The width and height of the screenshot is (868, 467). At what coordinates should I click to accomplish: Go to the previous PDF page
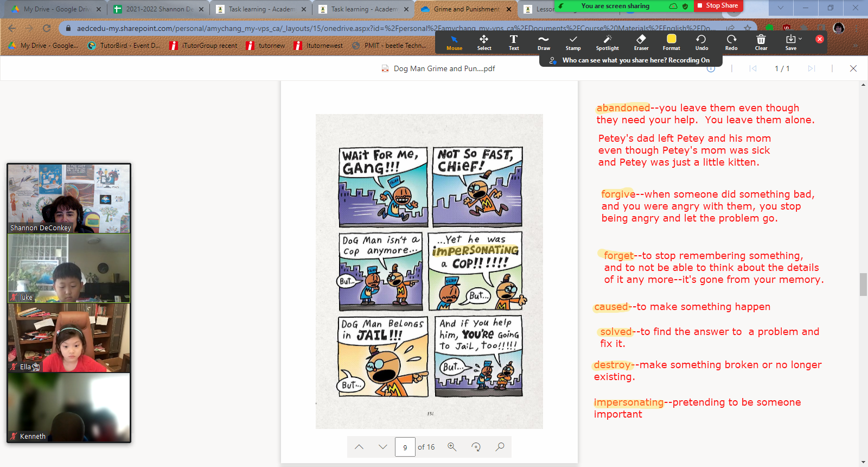[x=359, y=447]
